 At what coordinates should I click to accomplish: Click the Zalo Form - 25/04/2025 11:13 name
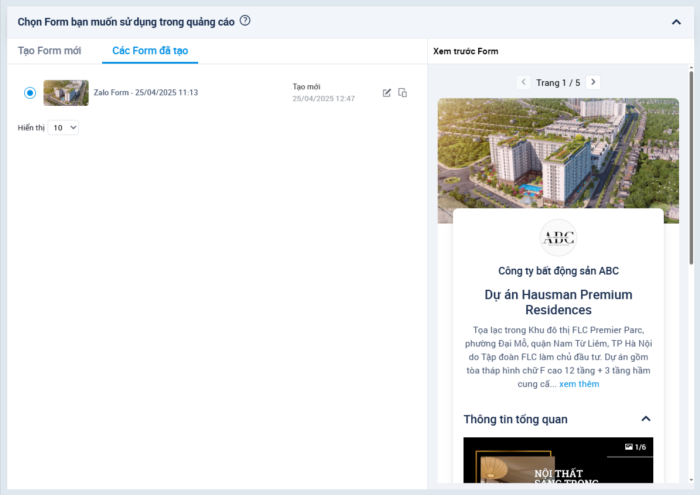(146, 92)
